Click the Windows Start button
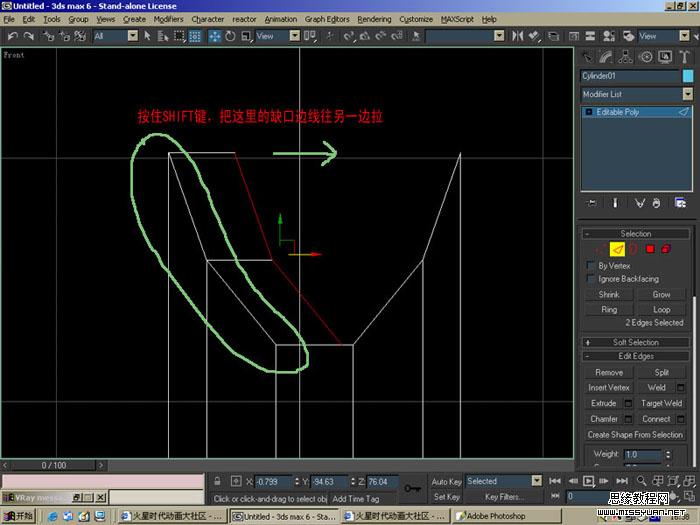 coord(18,516)
